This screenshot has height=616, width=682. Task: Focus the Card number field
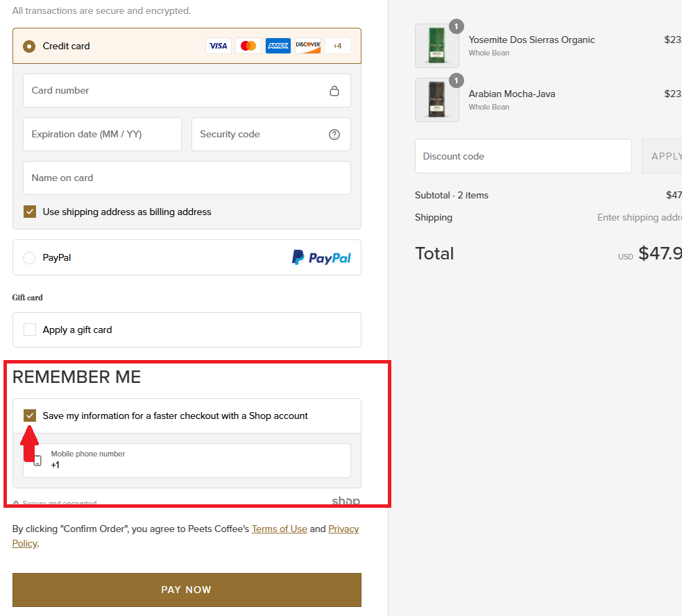(x=187, y=90)
